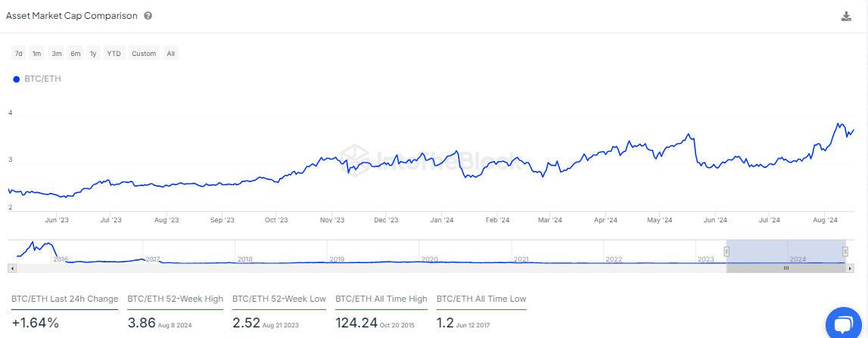This screenshot has width=868, height=338.
Task: Click BTC/ETH 52-Week Low label
Action: click(279, 299)
